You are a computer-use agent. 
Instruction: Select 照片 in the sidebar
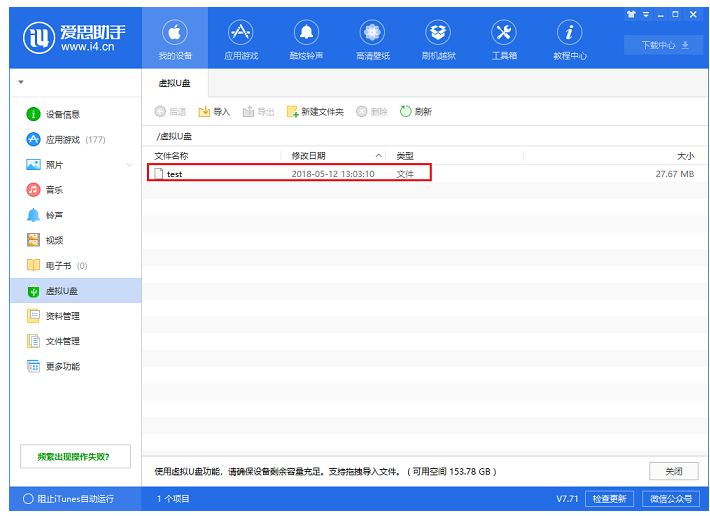coord(76,165)
